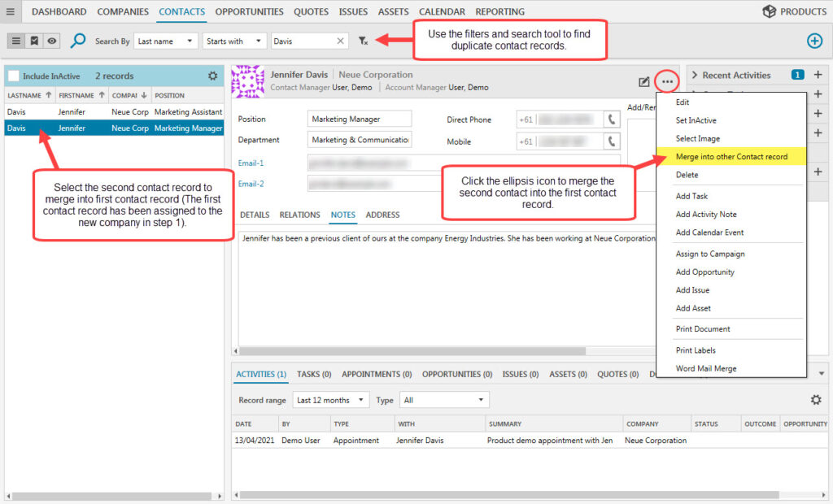
Task: Expand the Recent Activities panel
Action: tap(695, 75)
